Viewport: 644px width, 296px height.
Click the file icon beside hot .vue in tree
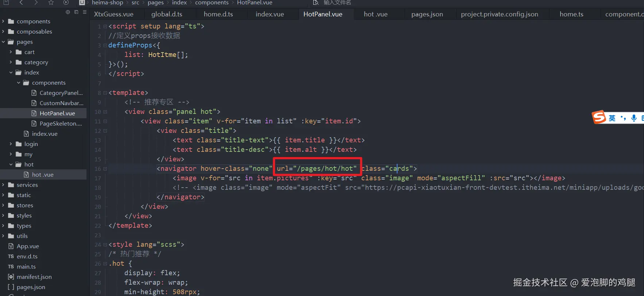(x=26, y=174)
